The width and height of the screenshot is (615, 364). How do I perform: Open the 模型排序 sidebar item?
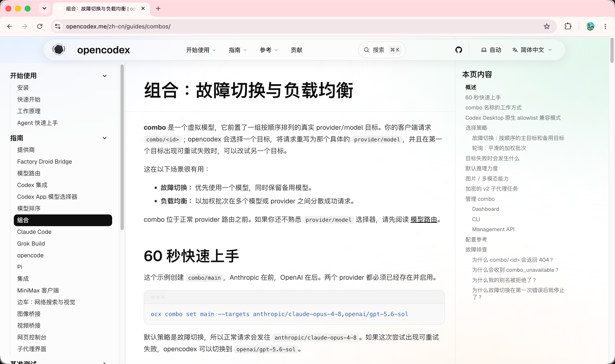pos(29,209)
